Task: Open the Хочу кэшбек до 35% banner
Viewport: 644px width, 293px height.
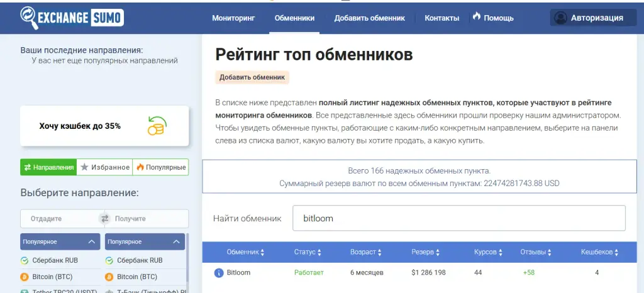Action: click(x=104, y=126)
